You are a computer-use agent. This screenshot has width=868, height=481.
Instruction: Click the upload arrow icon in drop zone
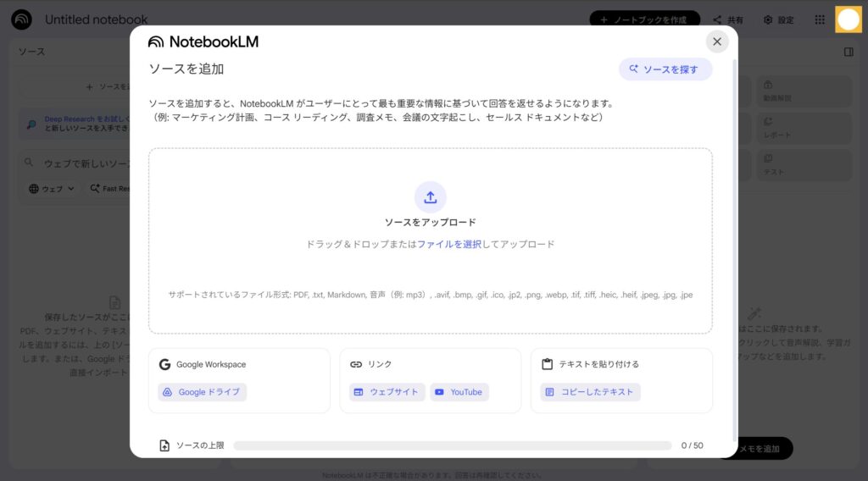pos(430,196)
